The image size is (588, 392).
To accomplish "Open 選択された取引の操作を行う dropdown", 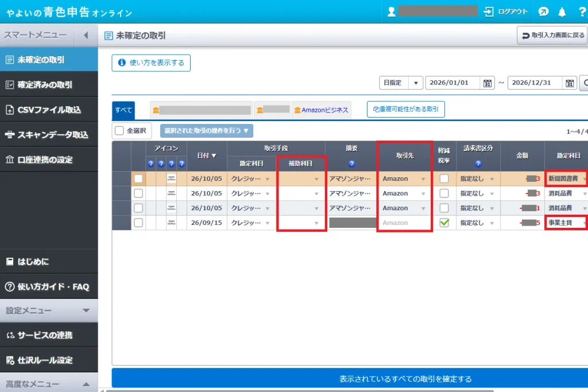I will point(206,131).
